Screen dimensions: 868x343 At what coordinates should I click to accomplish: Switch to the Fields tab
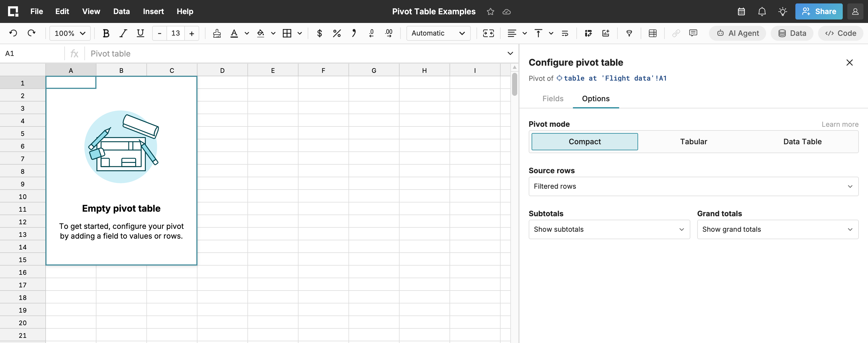click(553, 99)
